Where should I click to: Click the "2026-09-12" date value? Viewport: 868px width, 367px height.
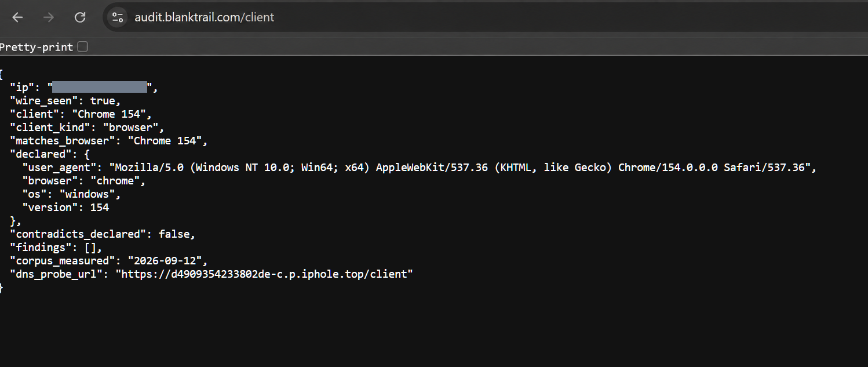click(164, 261)
